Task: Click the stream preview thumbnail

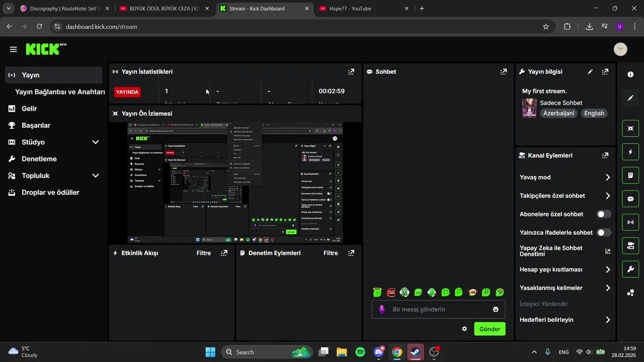Action: pos(235,183)
